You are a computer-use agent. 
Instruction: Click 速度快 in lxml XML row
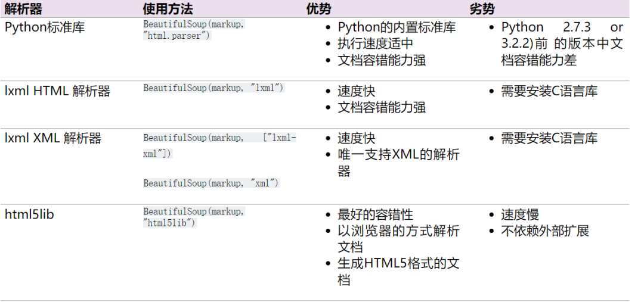(356, 138)
